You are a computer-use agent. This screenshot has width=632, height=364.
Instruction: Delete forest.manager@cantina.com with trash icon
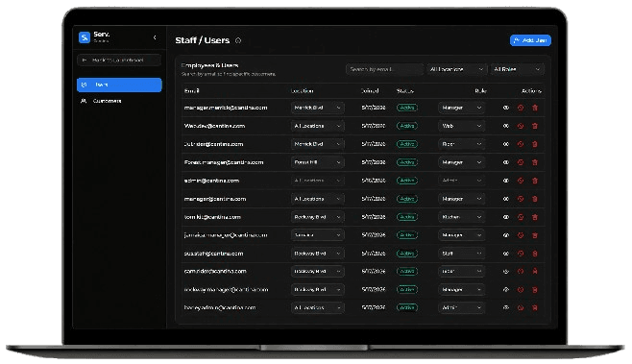click(x=535, y=162)
